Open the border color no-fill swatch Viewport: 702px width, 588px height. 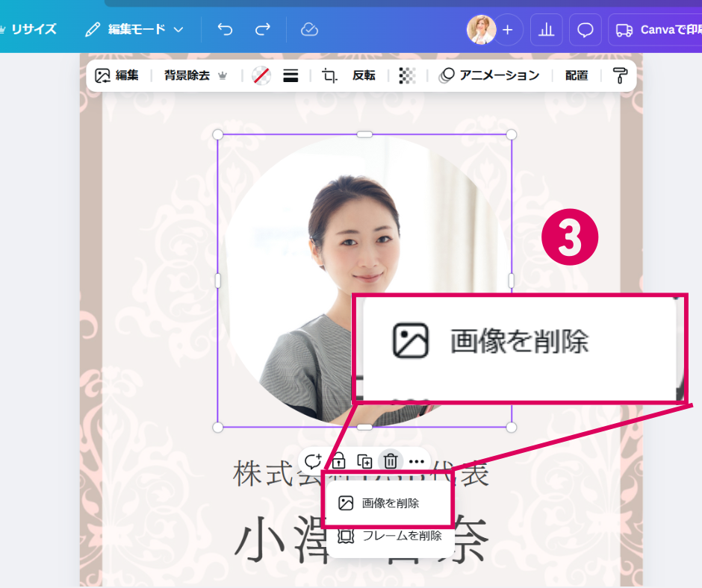[261, 75]
